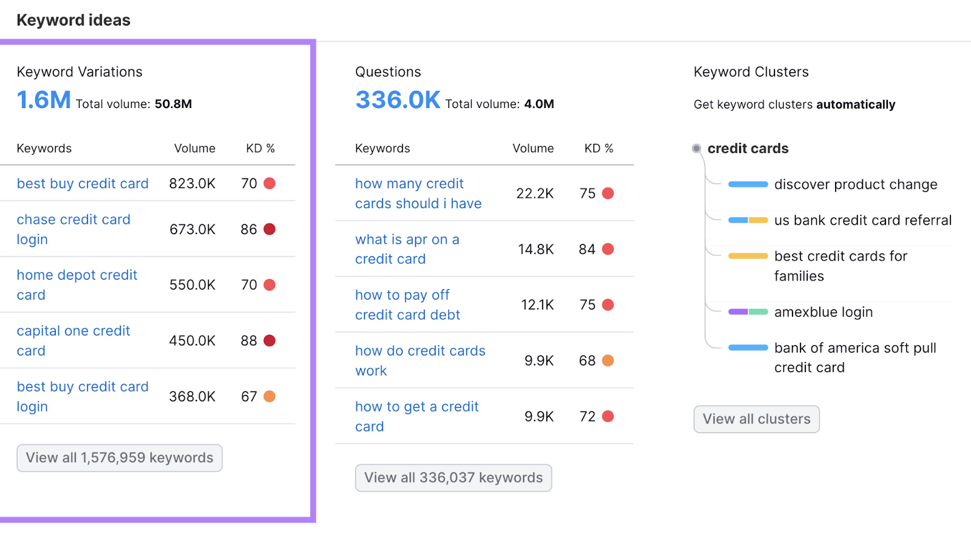The image size is (971, 560).
Task: Click the "View all clusters" button
Action: point(756,419)
